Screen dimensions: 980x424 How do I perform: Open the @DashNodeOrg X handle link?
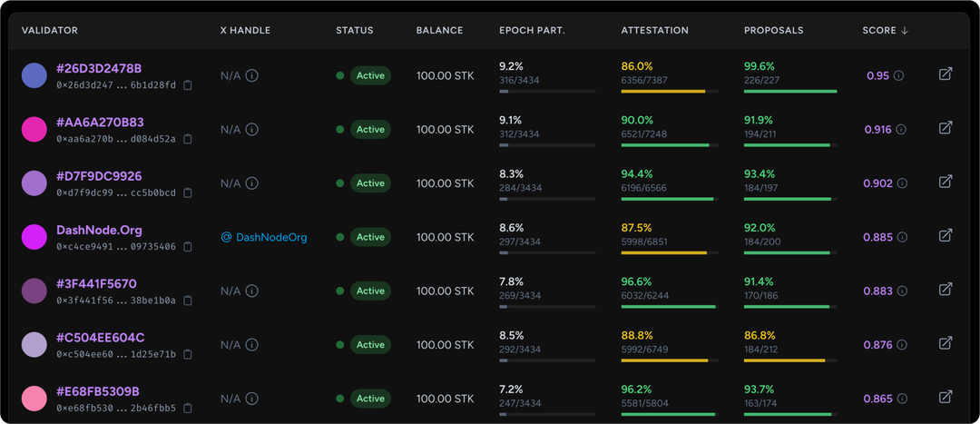(x=264, y=238)
